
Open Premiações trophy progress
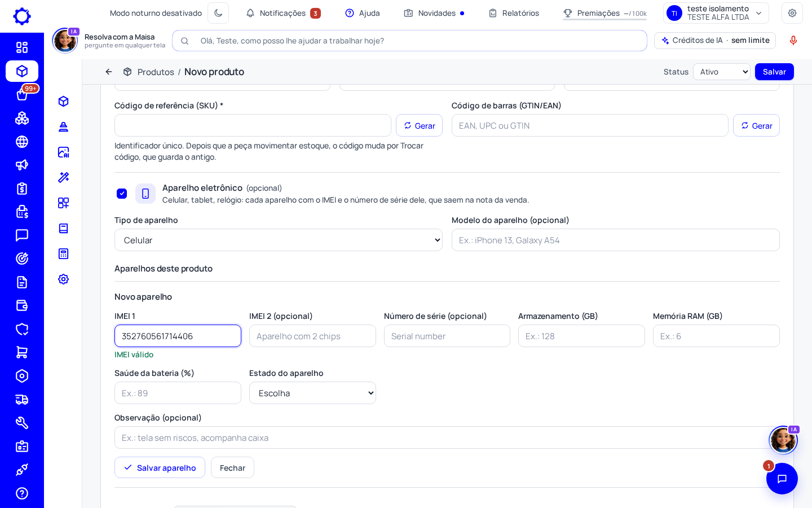tap(605, 13)
